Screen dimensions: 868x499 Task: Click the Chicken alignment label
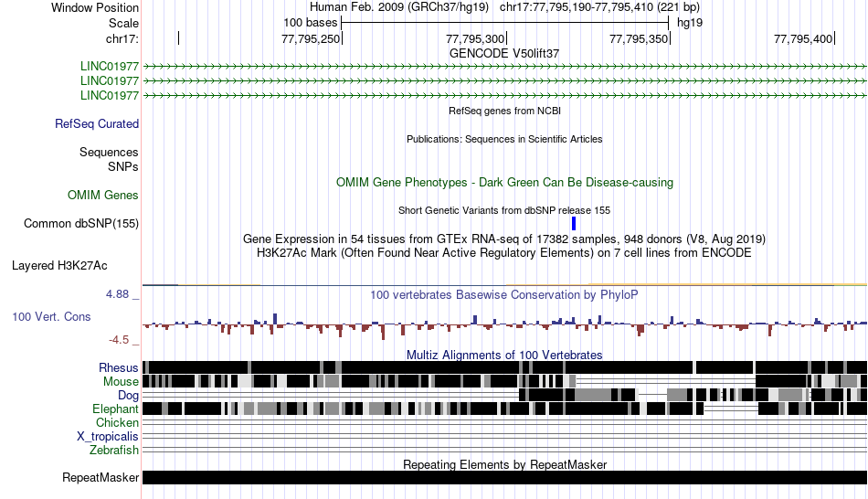(x=117, y=422)
